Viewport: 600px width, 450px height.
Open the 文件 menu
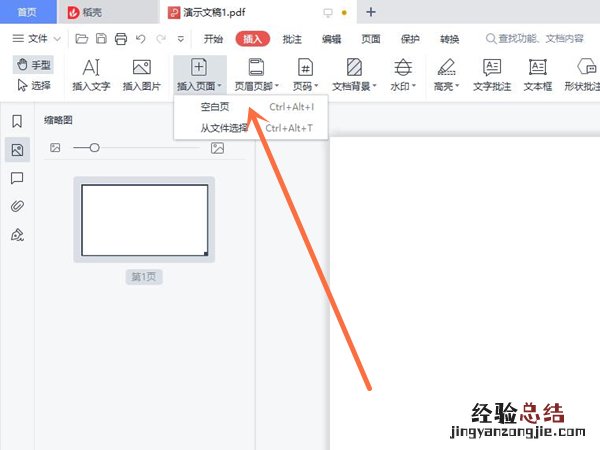(36, 39)
